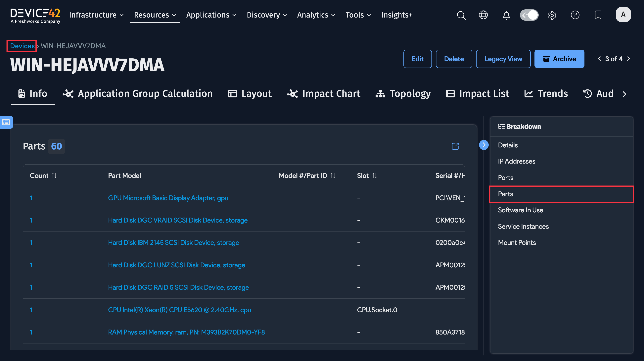
Task: Toggle the dark mode switch
Action: [529, 15]
